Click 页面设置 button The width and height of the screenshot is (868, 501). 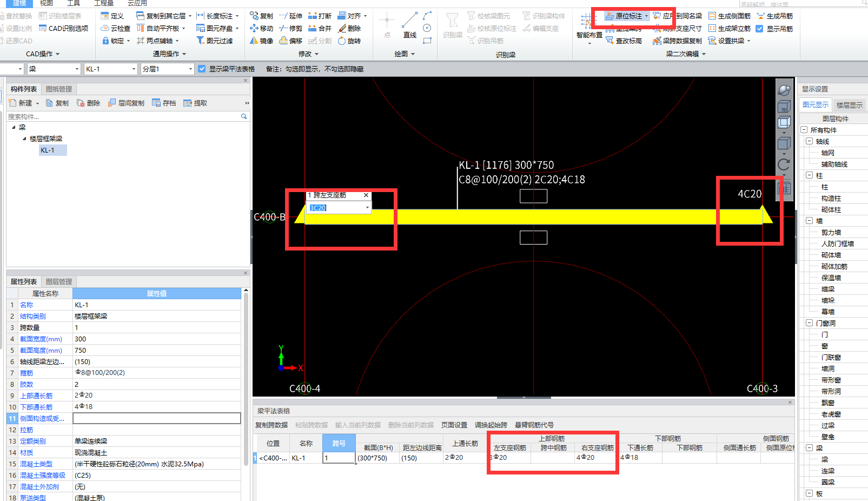[454, 425]
